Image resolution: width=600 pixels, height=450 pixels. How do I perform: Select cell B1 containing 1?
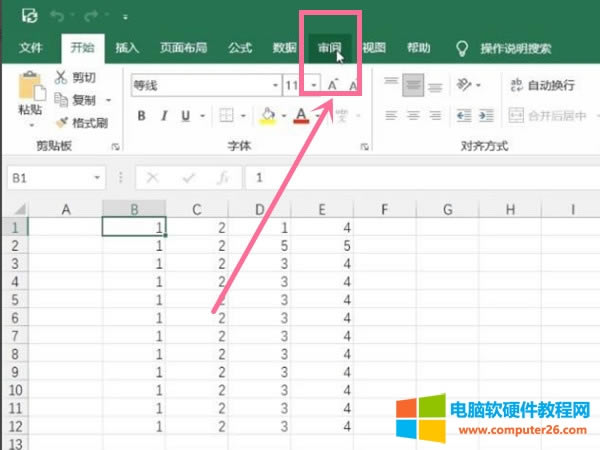tap(134, 227)
